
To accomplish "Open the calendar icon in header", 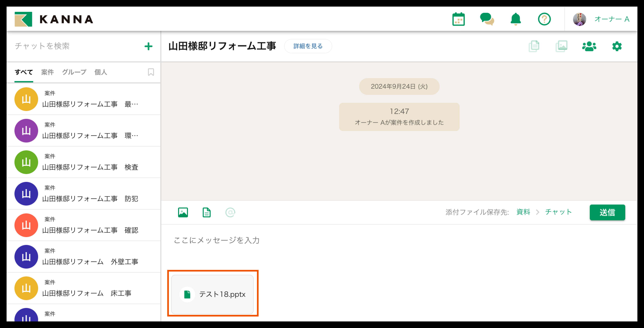I will click(x=458, y=19).
